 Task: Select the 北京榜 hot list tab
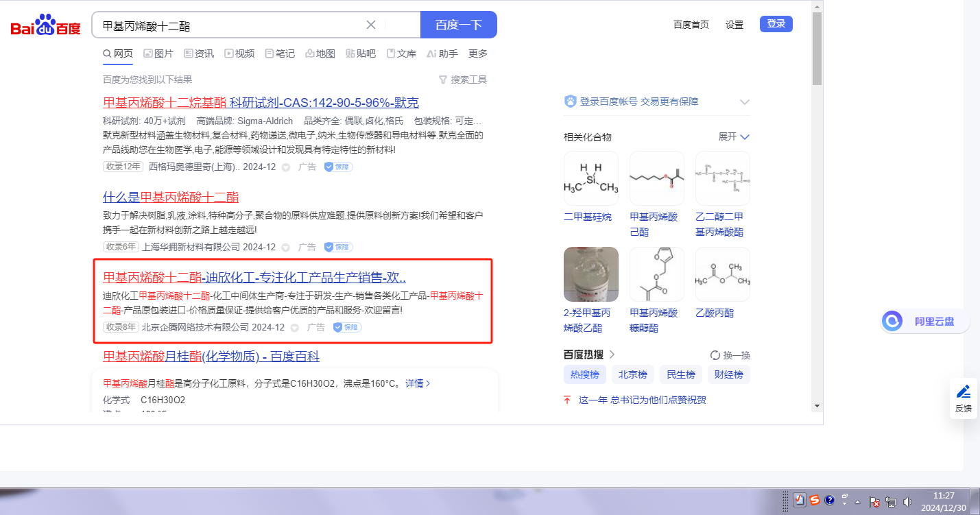point(632,374)
